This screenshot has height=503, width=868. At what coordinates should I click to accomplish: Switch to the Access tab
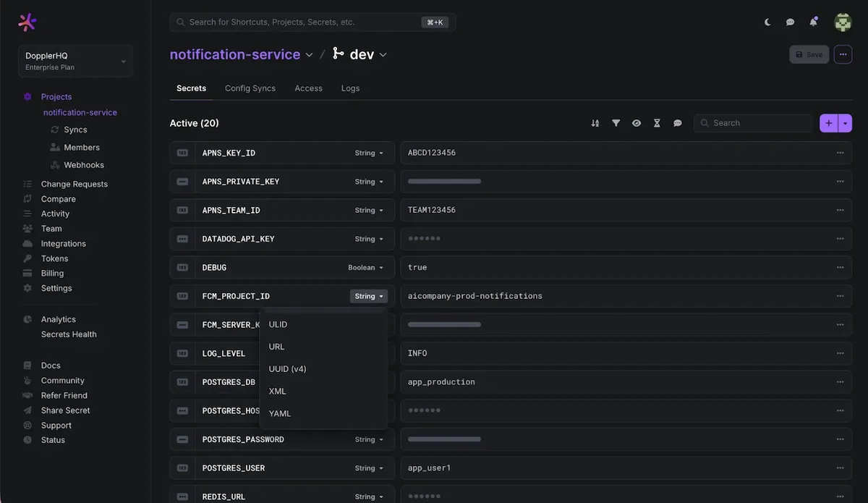[308, 88]
